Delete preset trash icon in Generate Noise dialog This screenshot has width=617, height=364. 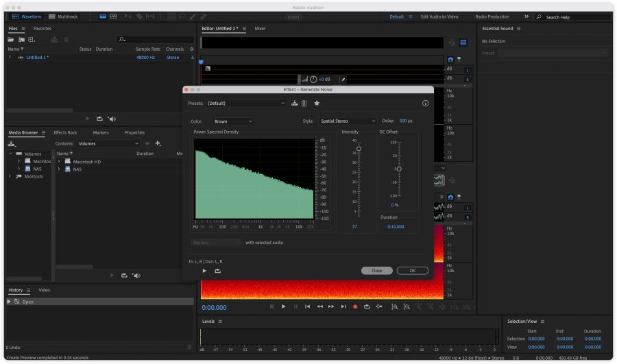pyautogui.click(x=304, y=104)
